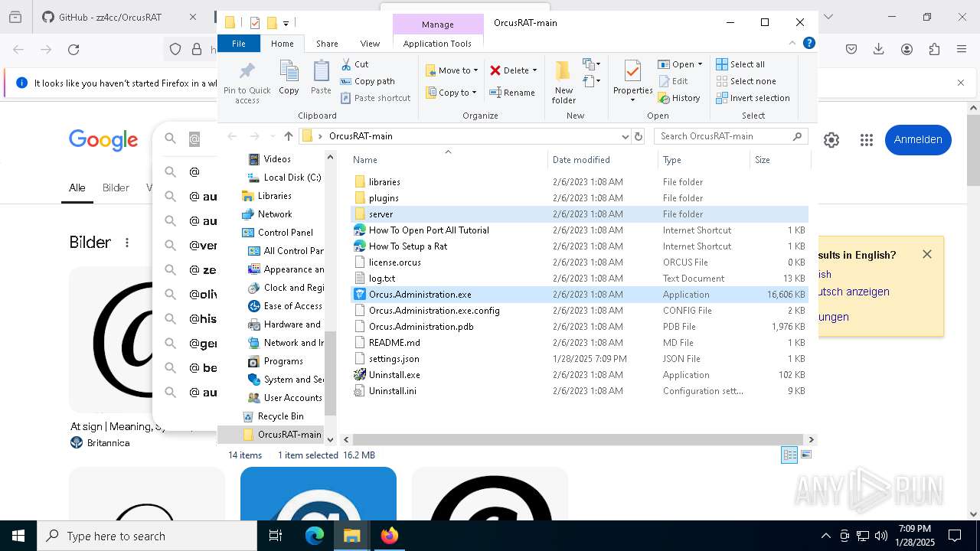Screen dimensions: 980x551
Task: Open Properties of selected file
Action: [632, 81]
